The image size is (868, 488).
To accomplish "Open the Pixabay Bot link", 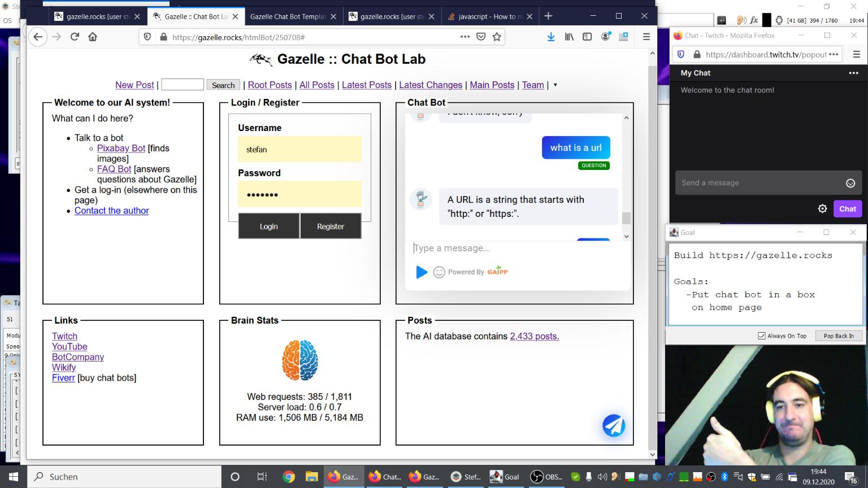I will tap(121, 149).
